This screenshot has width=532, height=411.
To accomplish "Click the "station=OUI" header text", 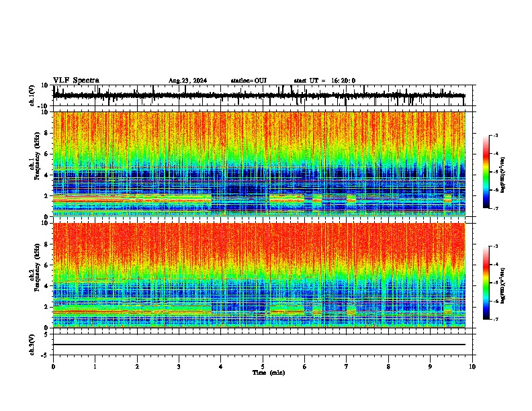I will point(249,81).
